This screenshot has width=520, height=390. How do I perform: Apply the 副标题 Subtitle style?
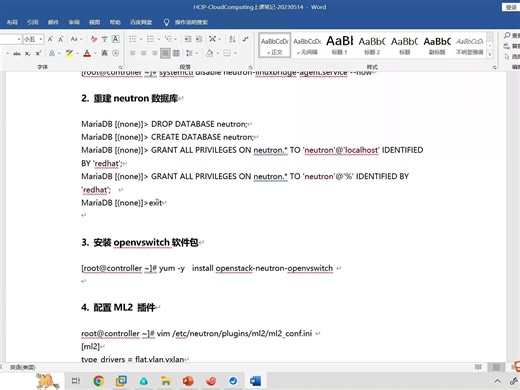pos(437,45)
